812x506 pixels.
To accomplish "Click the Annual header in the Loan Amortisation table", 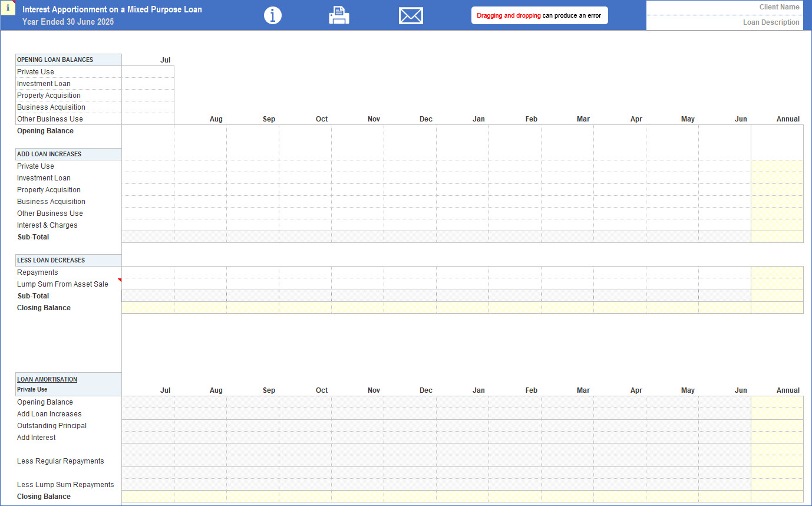I will click(788, 390).
